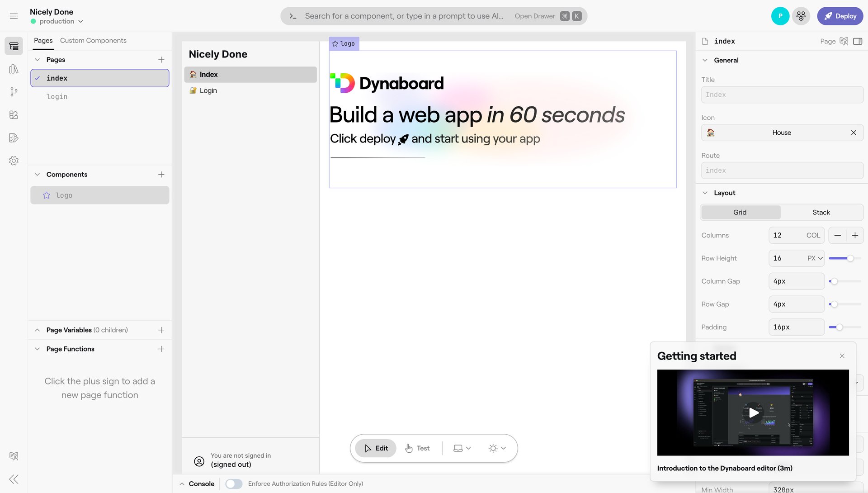Select the library icon in the sidebar
This screenshot has width=868, height=493.
pyautogui.click(x=14, y=69)
